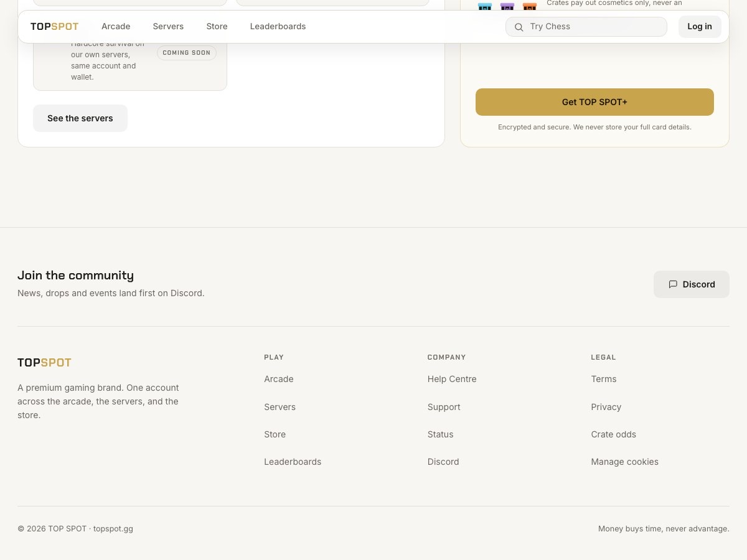
Task: Click the TOPSPOT logo in navbar
Action: (55, 27)
